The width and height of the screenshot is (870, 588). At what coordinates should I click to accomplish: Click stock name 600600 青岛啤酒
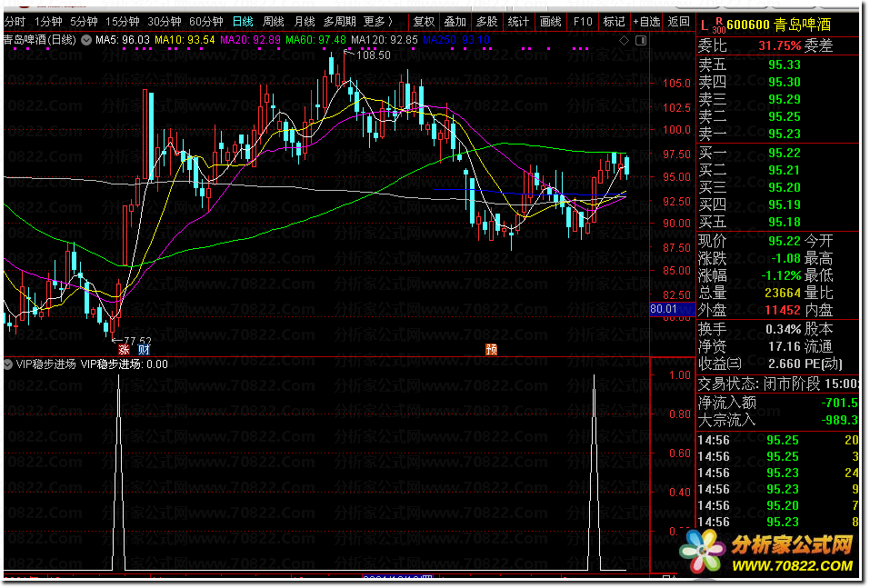pos(779,25)
